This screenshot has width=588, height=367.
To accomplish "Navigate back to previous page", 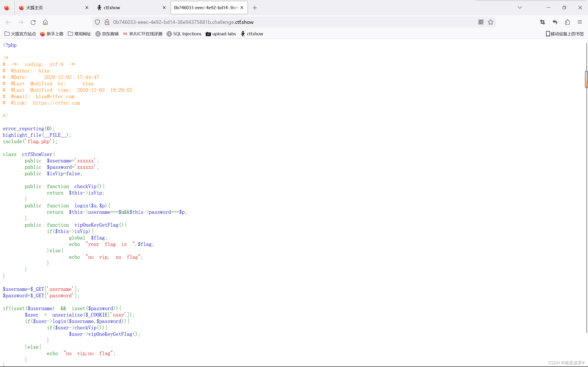I will 8,22.
